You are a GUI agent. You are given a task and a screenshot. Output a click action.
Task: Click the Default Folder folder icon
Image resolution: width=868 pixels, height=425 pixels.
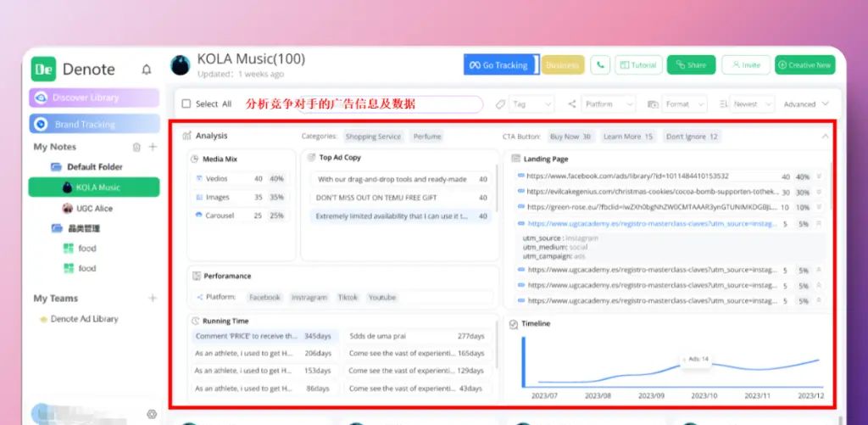point(56,167)
